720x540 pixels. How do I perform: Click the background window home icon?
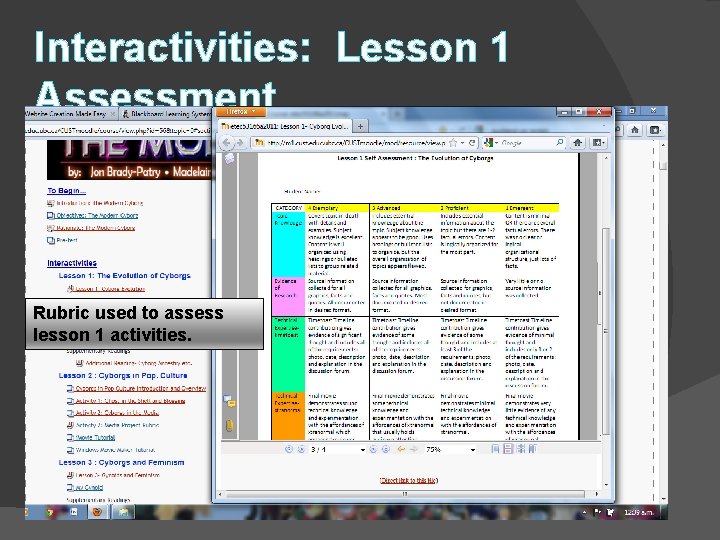635,130
